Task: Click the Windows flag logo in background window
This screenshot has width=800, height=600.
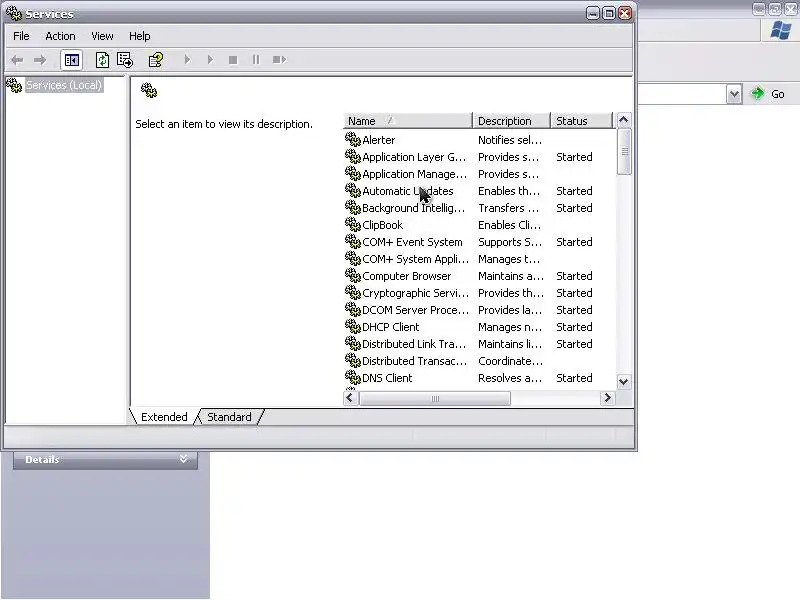Action: tap(781, 31)
